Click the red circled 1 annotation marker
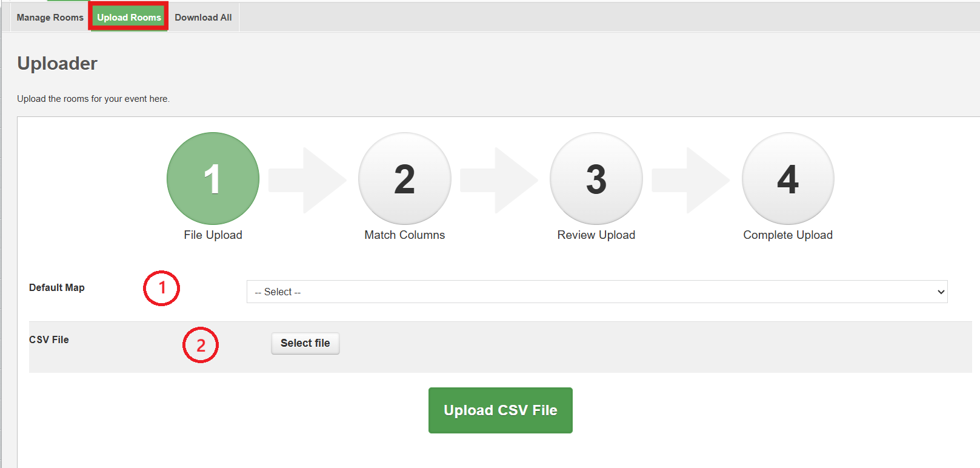This screenshot has height=468, width=980. [161, 288]
